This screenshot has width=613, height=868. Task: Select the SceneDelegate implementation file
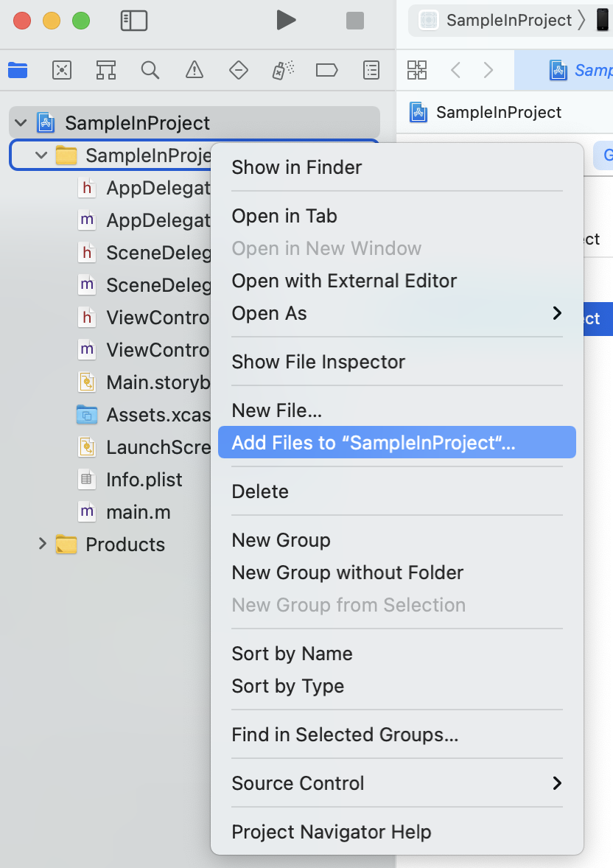[x=144, y=285]
